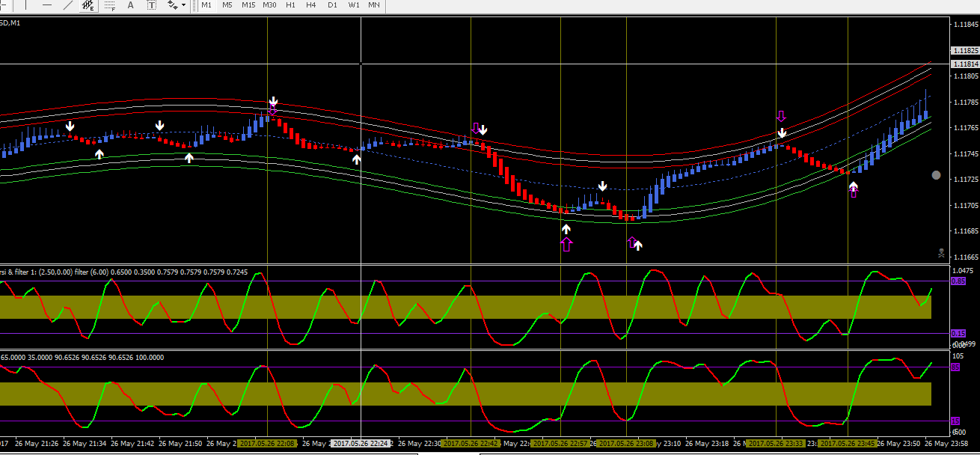Screen dimensions: 980x455
Task: Change chart period to H4
Action: [x=311, y=5]
